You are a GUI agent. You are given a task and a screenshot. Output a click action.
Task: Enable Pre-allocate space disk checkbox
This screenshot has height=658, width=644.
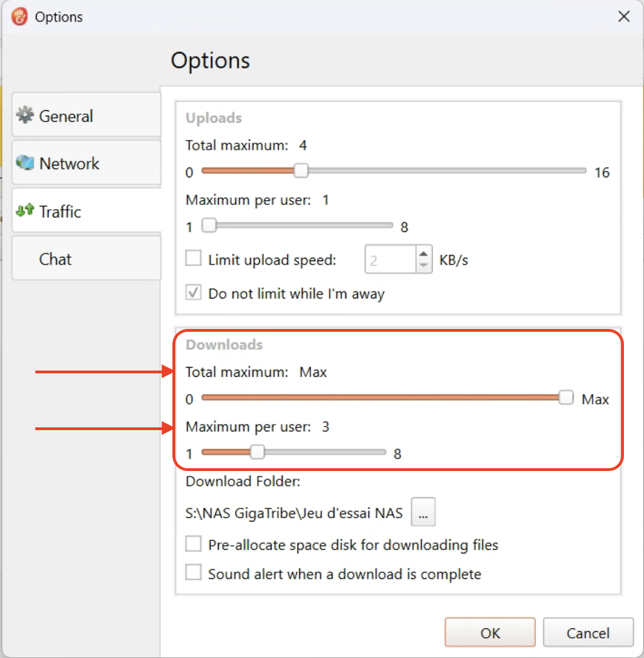[x=194, y=544]
